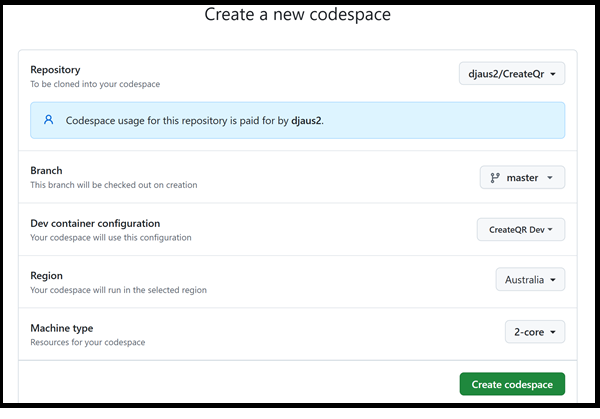
Task: Click the person icon in the usage banner
Action: click(x=49, y=120)
